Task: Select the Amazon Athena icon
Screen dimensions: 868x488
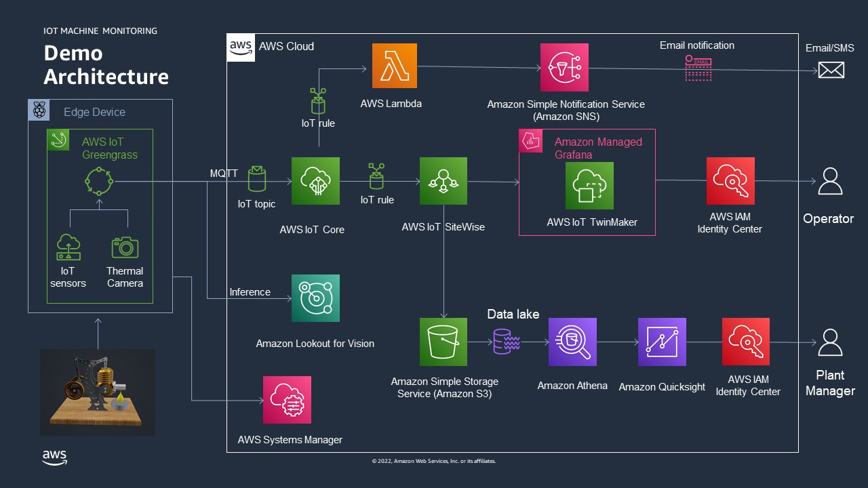Action: tap(572, 342)
